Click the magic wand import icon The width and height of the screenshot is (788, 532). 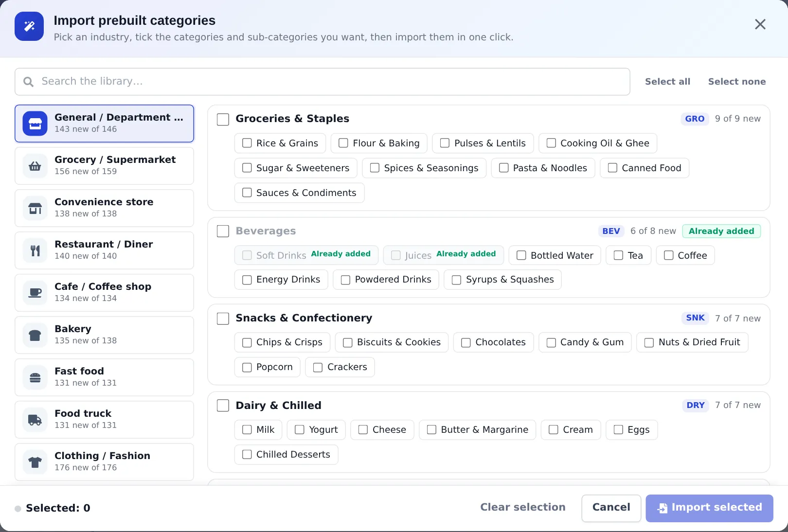click(x=29, y=26)
